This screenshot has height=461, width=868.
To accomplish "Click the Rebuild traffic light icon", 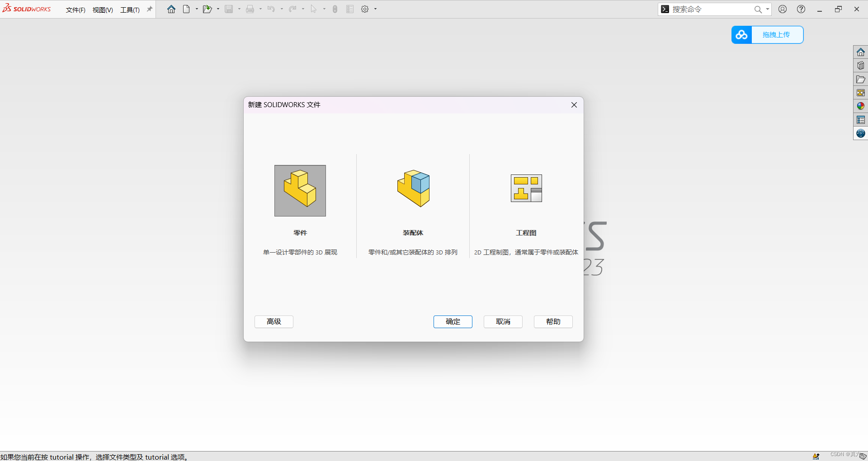I will pyautogui.click(x=335, y=9).
